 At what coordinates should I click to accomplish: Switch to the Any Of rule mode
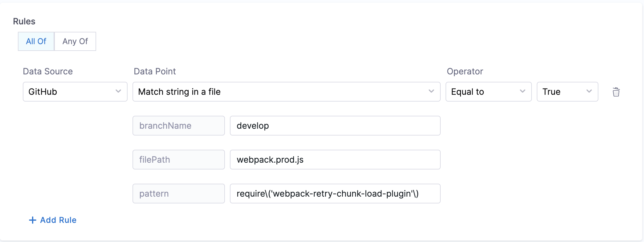click(x=75, y=41)
